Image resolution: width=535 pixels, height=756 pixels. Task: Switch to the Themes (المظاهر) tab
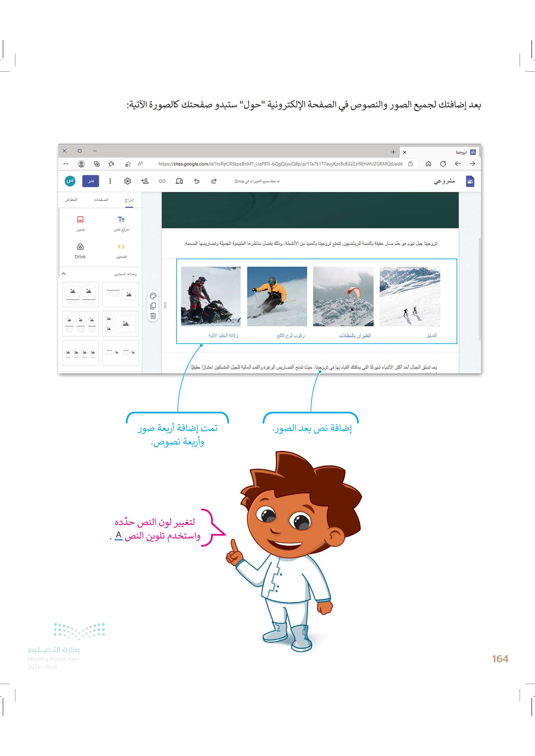[71, 199]
